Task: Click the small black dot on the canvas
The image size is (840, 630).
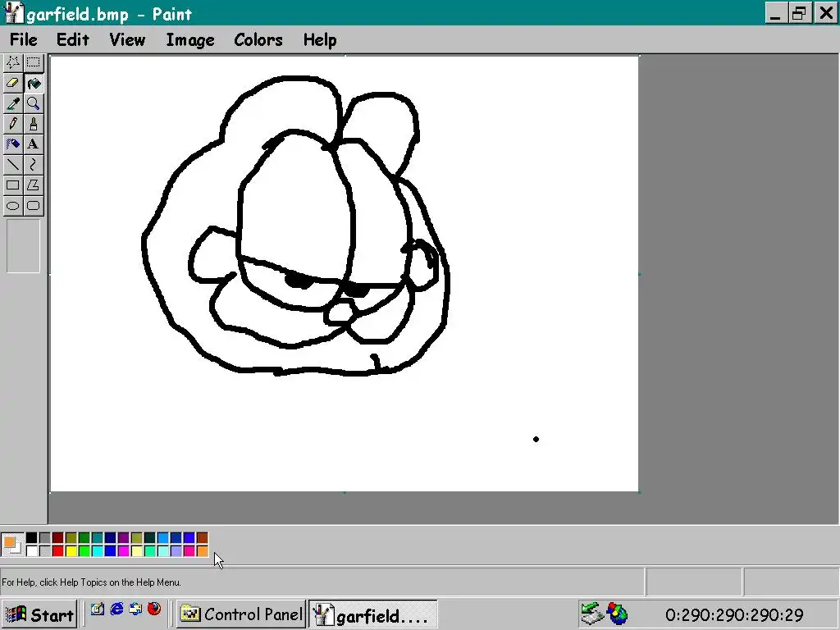Action: (x=536, y=440)
